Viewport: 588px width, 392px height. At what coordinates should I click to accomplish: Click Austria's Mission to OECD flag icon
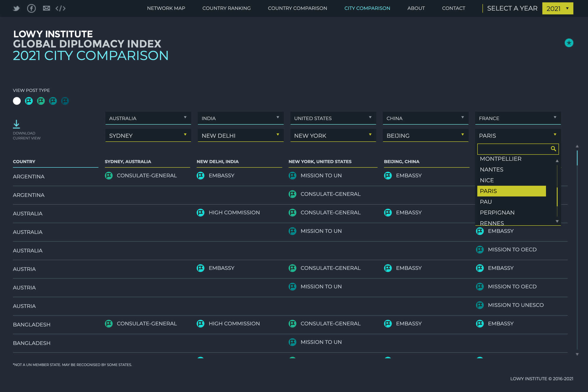click(x=480, y=287)
